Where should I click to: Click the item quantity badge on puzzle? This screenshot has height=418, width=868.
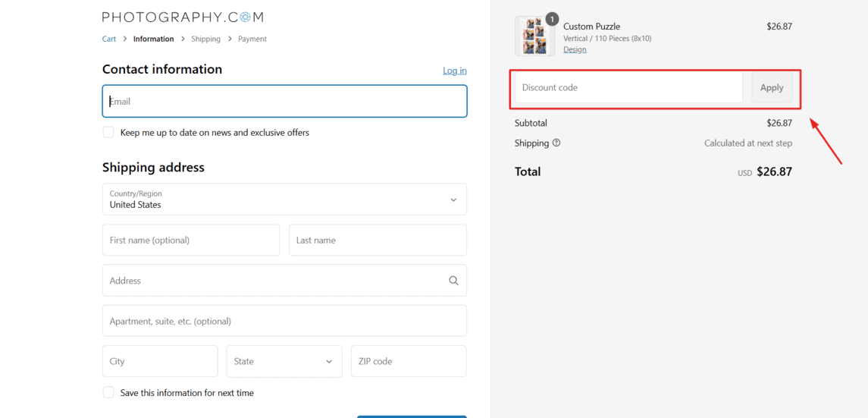552,19
